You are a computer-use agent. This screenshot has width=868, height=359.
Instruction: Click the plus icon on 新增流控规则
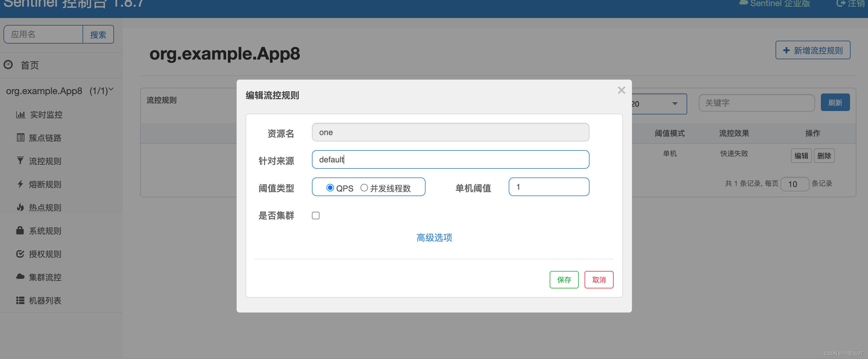786,50
